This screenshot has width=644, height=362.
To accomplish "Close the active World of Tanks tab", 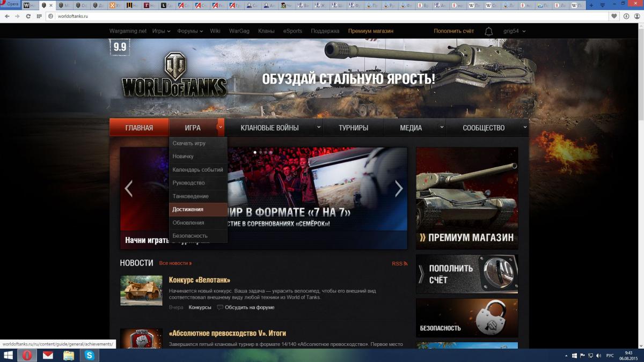I will pyautogui.click(x=52, y=5).
